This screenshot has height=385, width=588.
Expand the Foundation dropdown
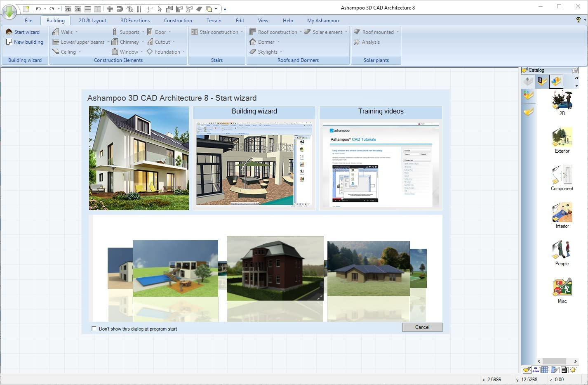pos(183,52)
